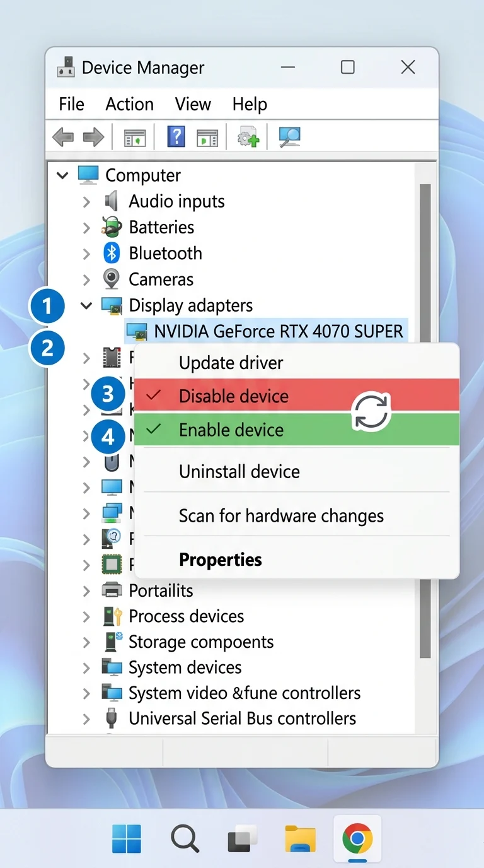
Task: Click the gear with green plus toolbar icon
Action: click(248, 136)
